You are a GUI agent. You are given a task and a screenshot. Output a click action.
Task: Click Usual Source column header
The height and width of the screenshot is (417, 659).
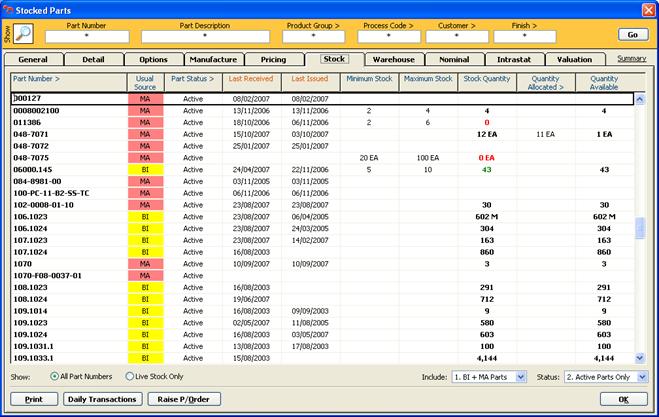145,83
